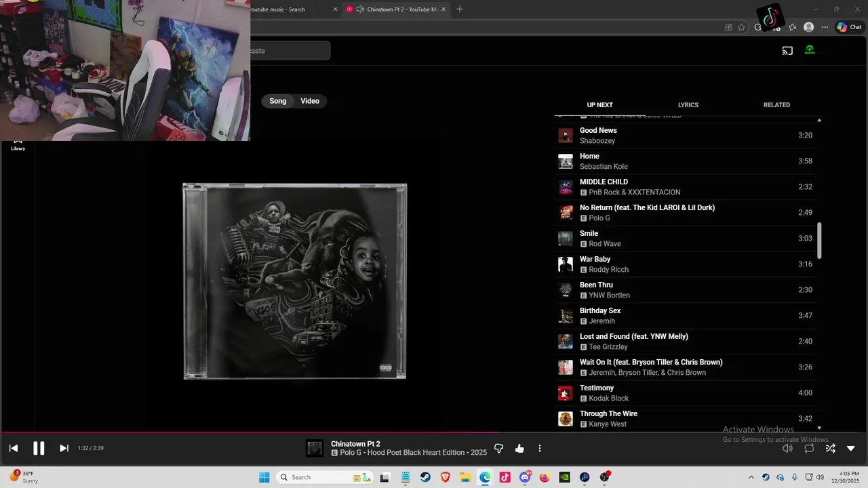Play Wait On It from queue
This screenshot has width=868, height=488.
click(x=685, y=367)
